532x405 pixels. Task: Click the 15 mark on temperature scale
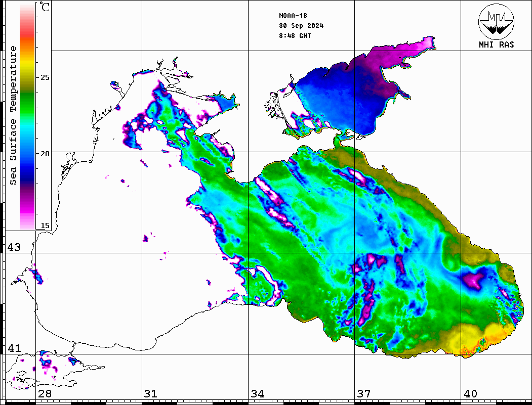click(45, 226)
